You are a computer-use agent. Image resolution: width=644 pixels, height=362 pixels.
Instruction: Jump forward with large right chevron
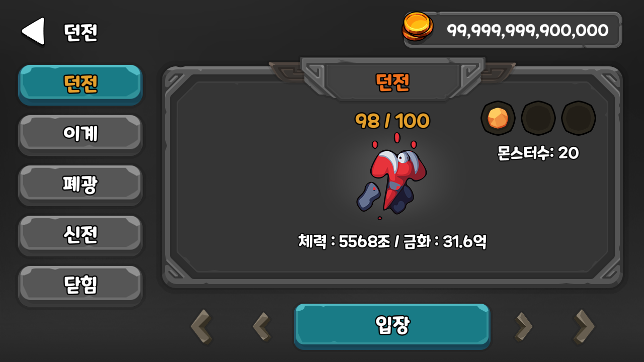(x=584, y=326)
